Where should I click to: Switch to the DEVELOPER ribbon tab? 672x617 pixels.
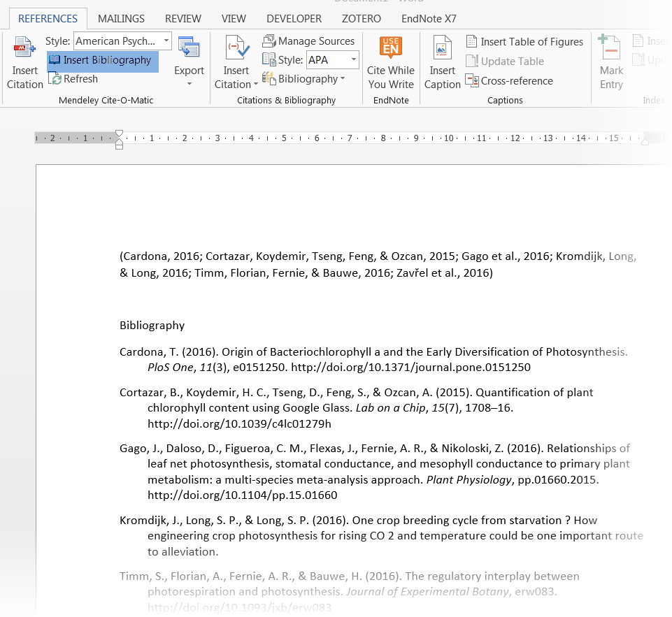pyautogui.click(x=294, y=19)
